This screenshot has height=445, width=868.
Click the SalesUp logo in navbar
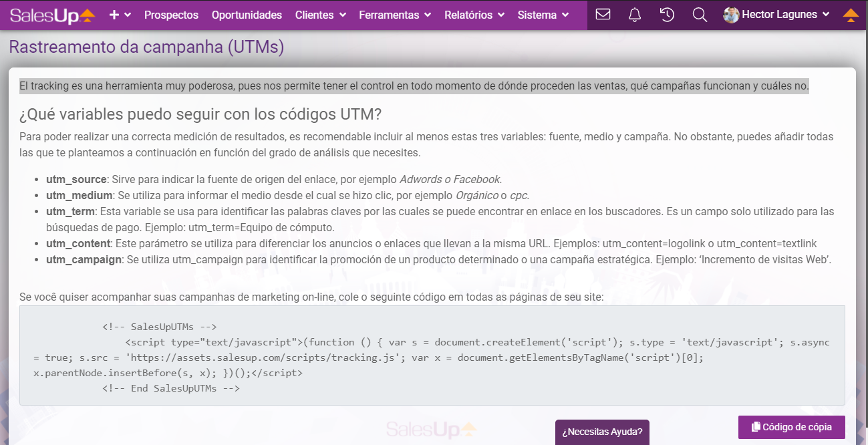[x=53, y=15]
